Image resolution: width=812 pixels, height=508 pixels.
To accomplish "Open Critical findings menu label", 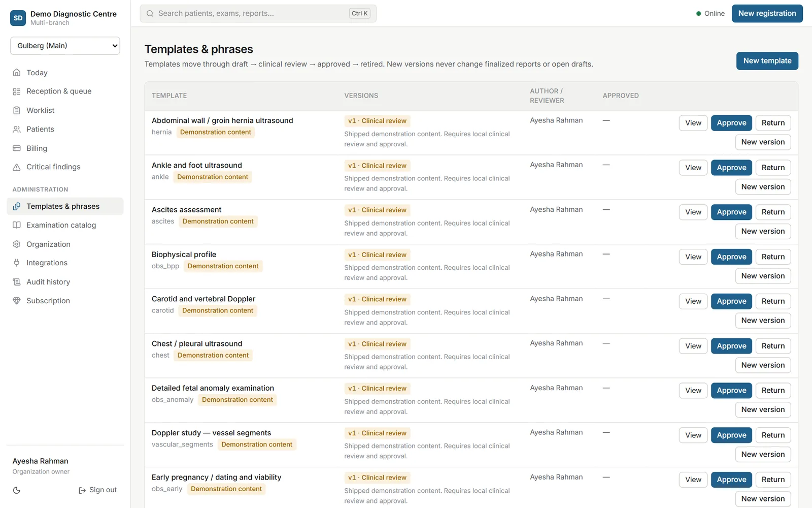I will [53, 167].
